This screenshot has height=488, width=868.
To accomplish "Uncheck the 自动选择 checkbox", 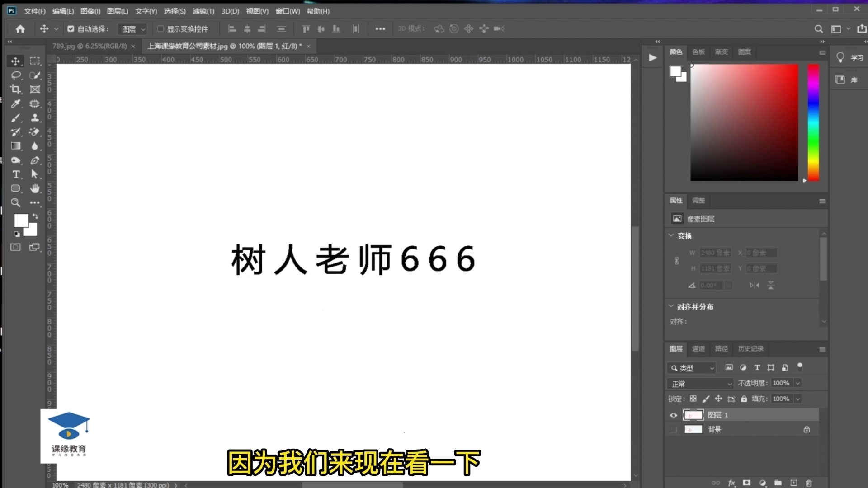I will coord(71,29).
